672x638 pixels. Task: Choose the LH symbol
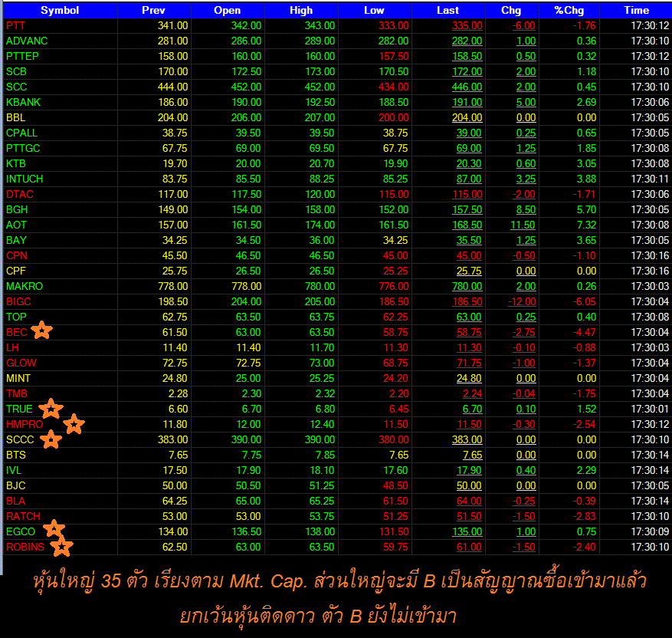12,347
